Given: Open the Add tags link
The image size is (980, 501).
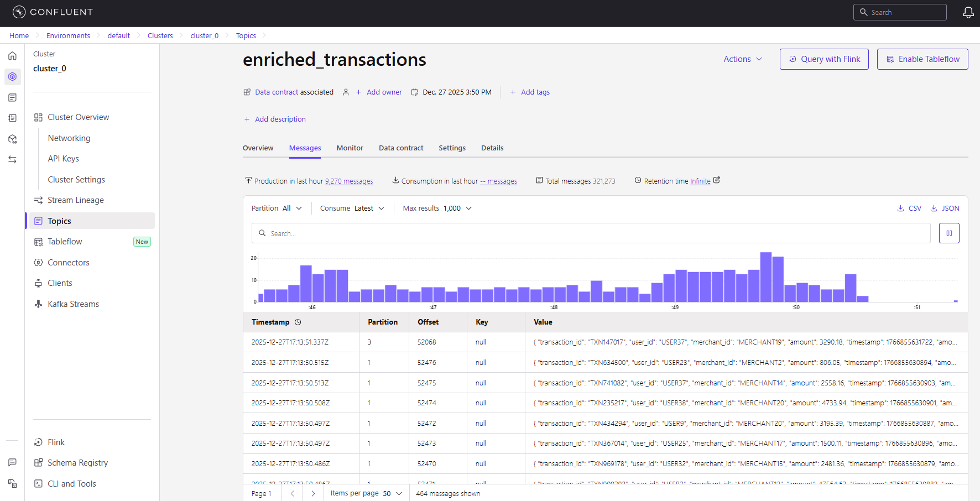Looking at the screenshot, I should [530, 92].
